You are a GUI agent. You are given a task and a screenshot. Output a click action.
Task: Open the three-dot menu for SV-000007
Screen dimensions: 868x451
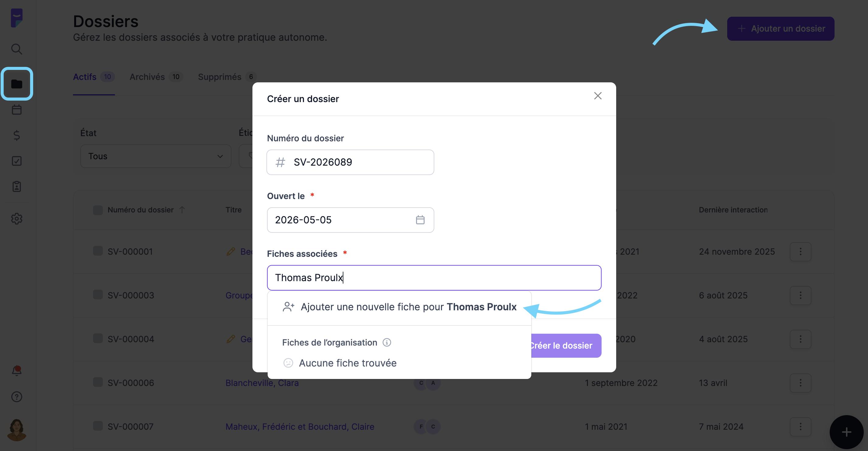[800, 426]
